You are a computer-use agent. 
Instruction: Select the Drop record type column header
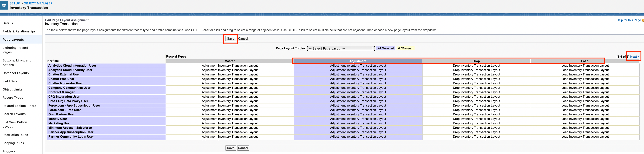point(476,61)
